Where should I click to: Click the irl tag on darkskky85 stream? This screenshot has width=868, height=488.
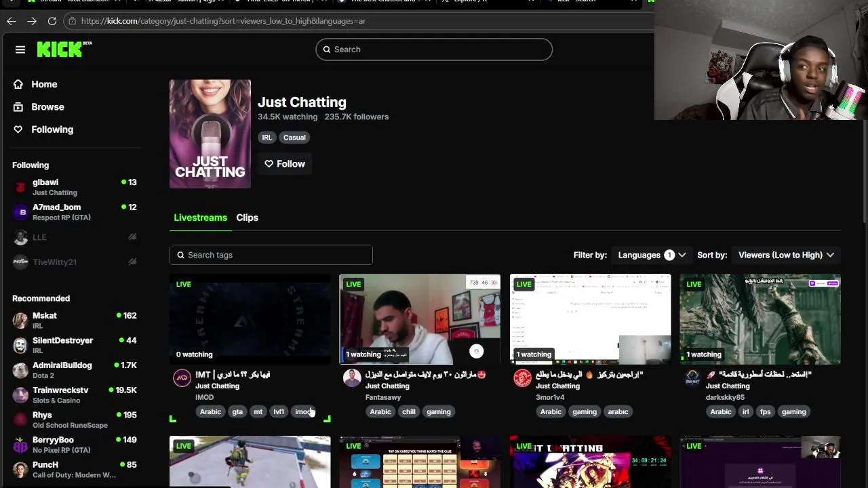(745, 411)
